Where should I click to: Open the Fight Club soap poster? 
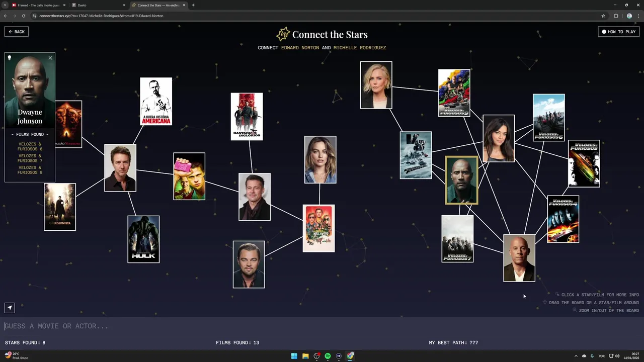[189, 176]
